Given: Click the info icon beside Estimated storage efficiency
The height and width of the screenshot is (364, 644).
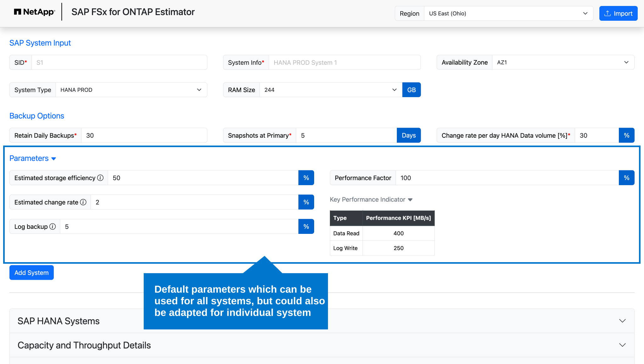Looking at the screenshot, I should point(100,178).
